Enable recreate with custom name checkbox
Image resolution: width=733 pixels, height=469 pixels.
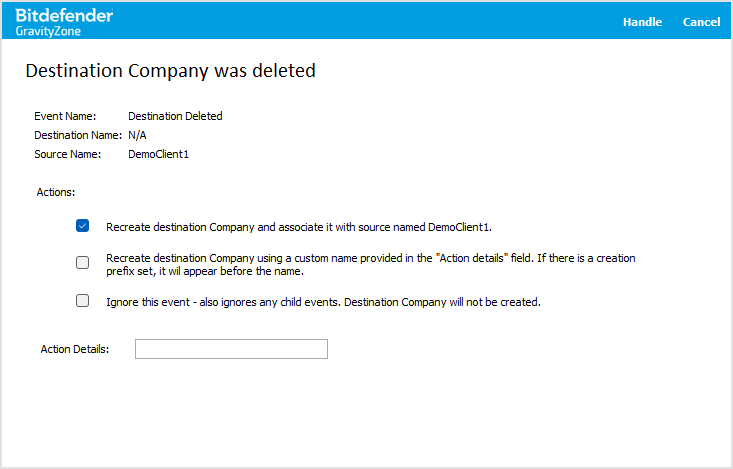(83, 263)
